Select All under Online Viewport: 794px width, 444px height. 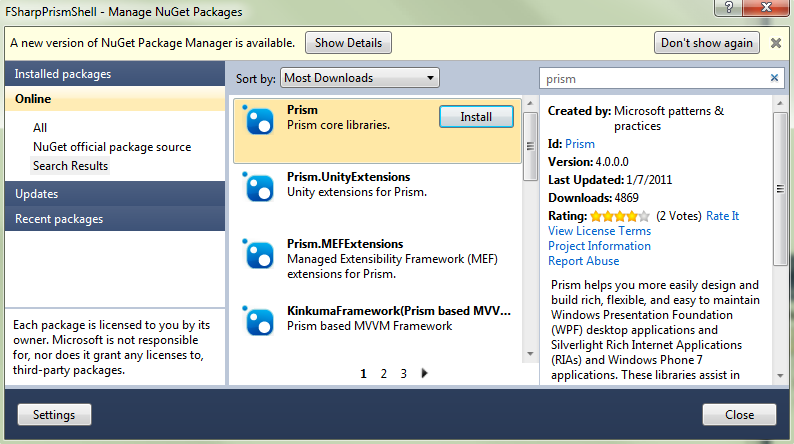pos(40,128)
